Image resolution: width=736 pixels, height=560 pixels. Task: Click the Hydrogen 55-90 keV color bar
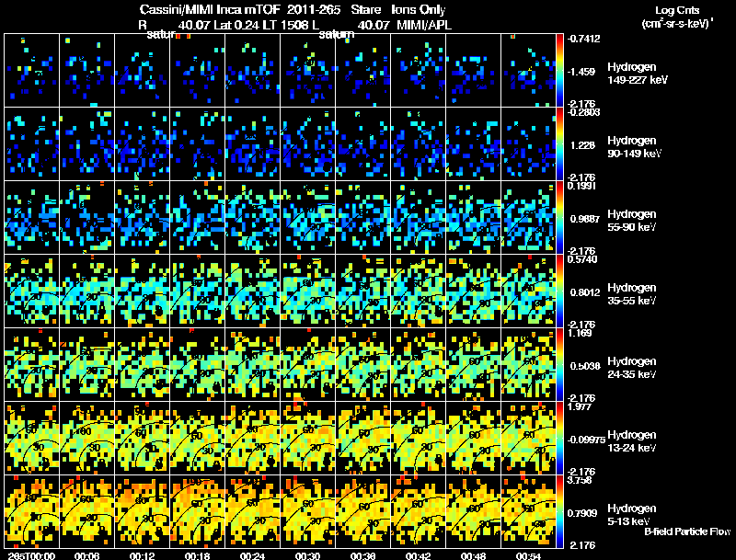559,218
